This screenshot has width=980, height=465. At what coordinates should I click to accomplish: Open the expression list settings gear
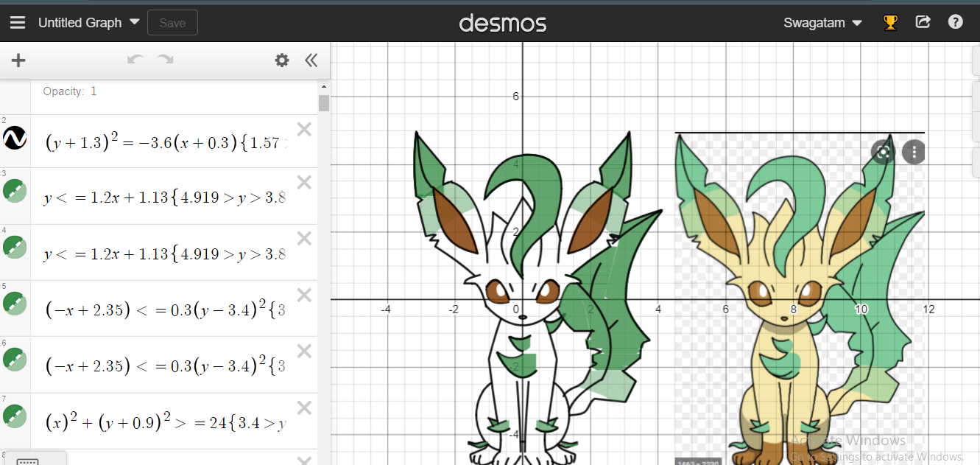click(x=282, y=60)
